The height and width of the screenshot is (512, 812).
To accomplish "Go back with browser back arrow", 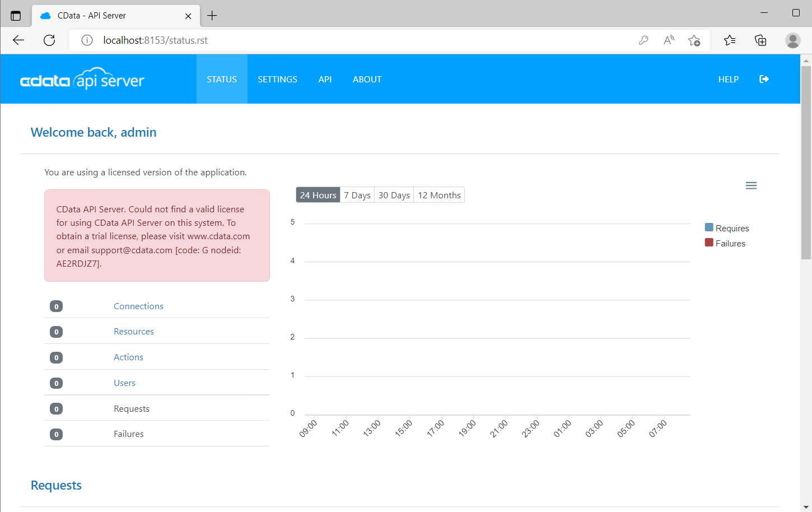I will pyautogui.click(x=18, y=40).
